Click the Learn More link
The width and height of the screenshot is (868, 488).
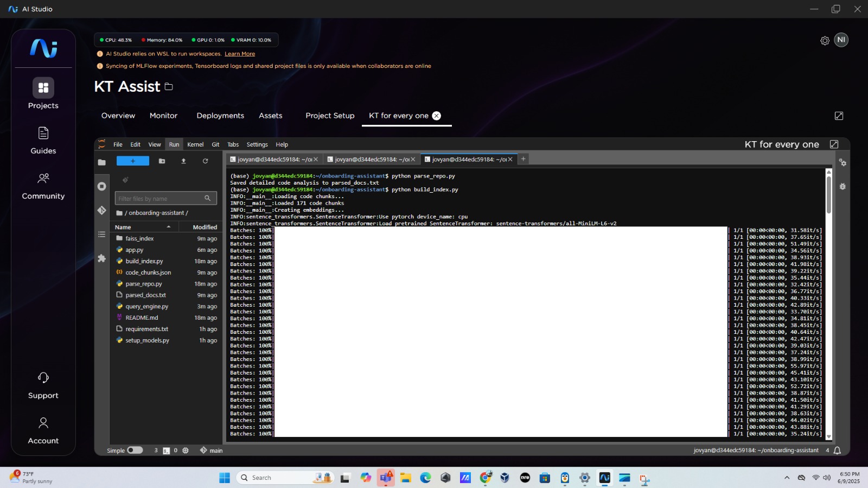pos(240,54)
